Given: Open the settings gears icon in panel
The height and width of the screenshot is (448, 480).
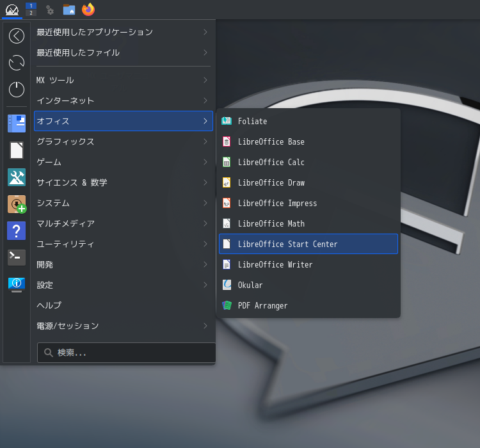Looking at the screenshot, I should point(49,10).
